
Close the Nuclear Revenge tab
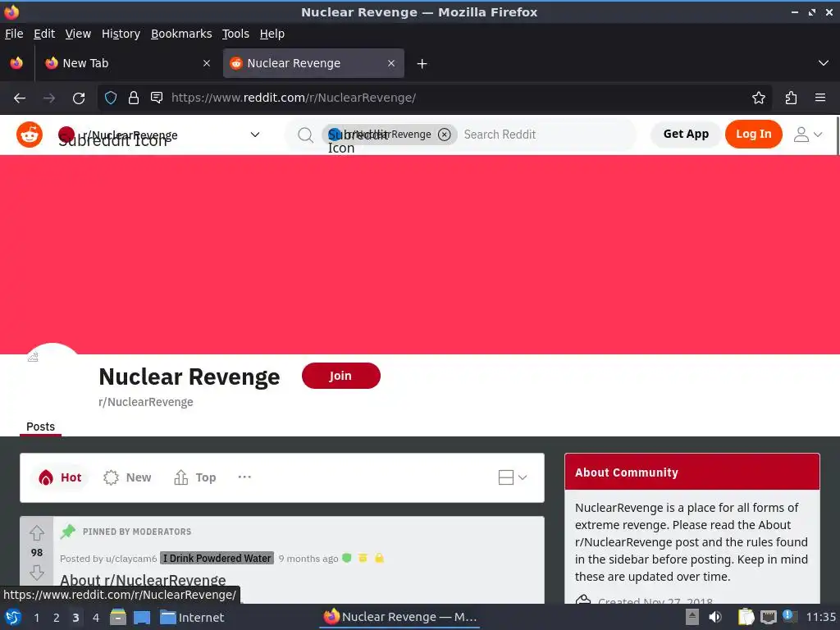coord(391,63)
